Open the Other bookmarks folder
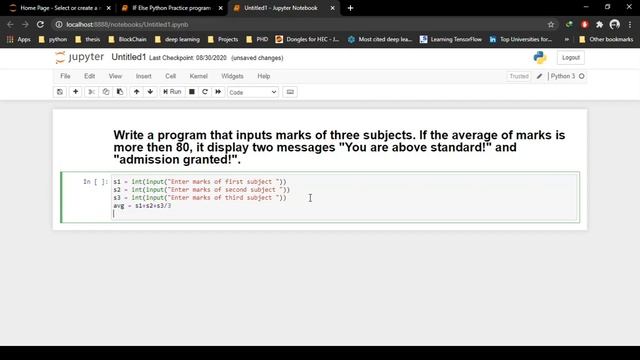The height and width of the screenshot is (360, 640). pos(606,40)
